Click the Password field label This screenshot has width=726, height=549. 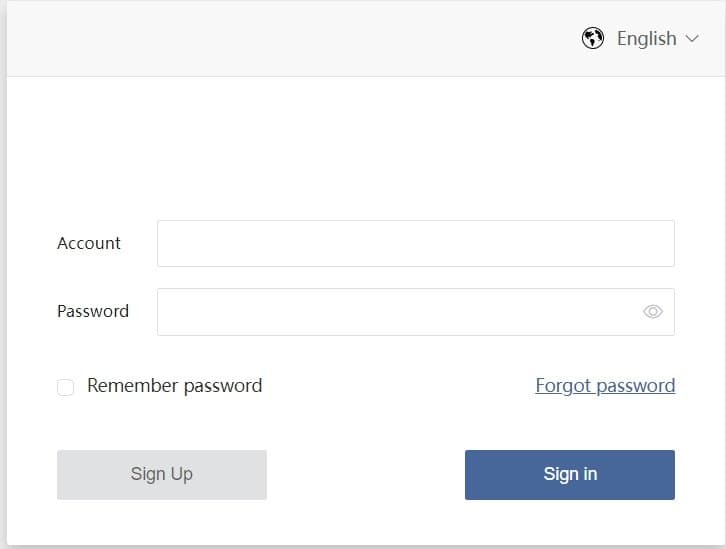(x=93, y=311)
